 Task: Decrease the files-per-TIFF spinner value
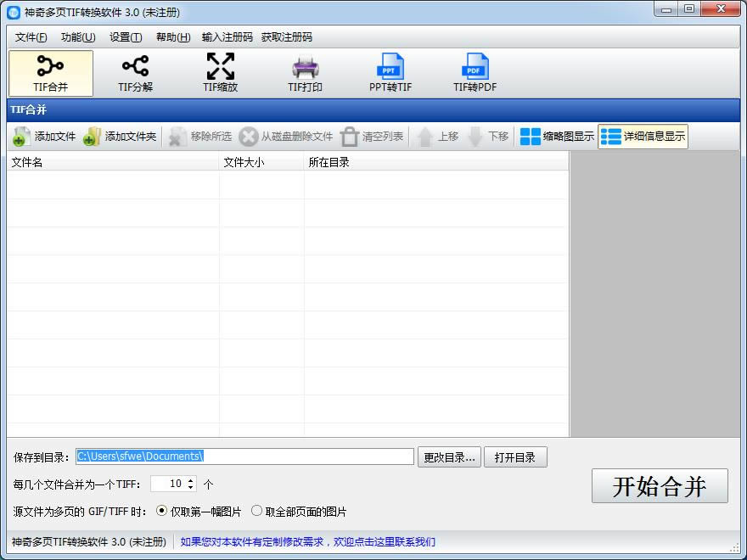[x=190, y=487]
